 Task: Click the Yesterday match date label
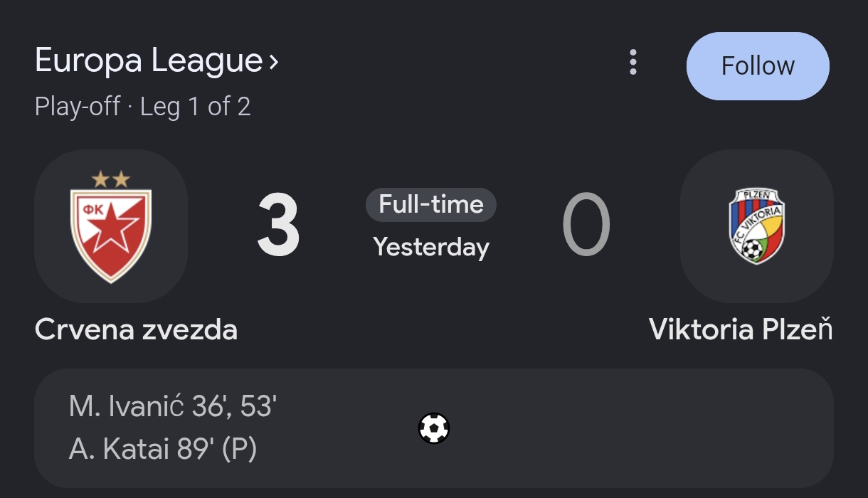click(x=431, y=247)
